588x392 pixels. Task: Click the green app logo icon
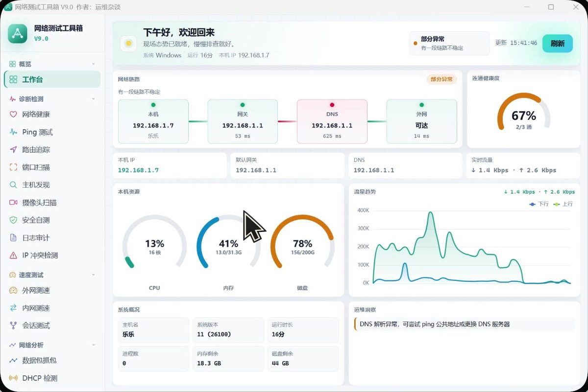18,33
